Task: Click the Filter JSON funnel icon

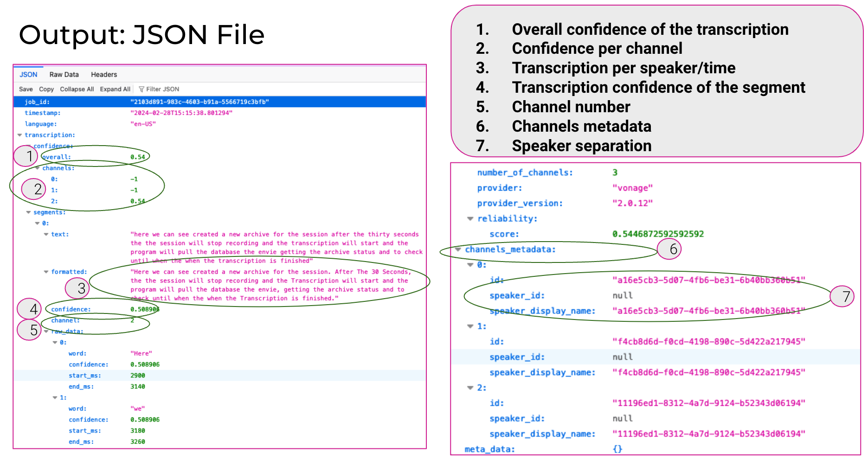Action: click(141, 89)
